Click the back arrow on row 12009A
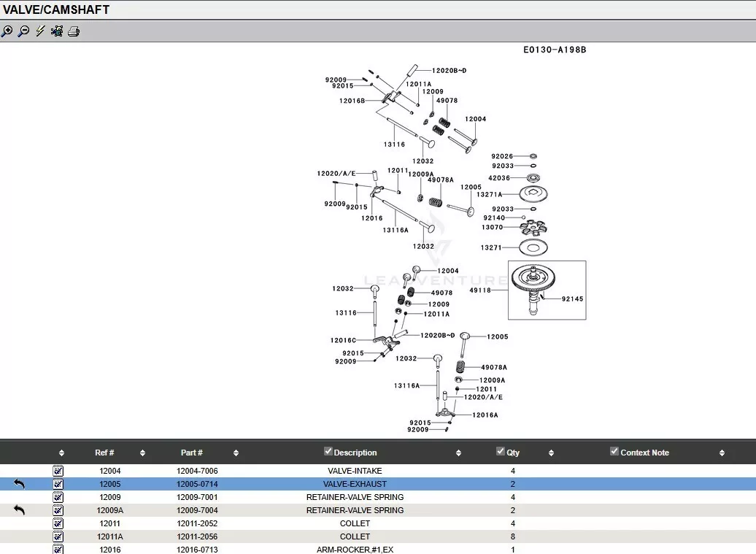 (x=19, y=510)
